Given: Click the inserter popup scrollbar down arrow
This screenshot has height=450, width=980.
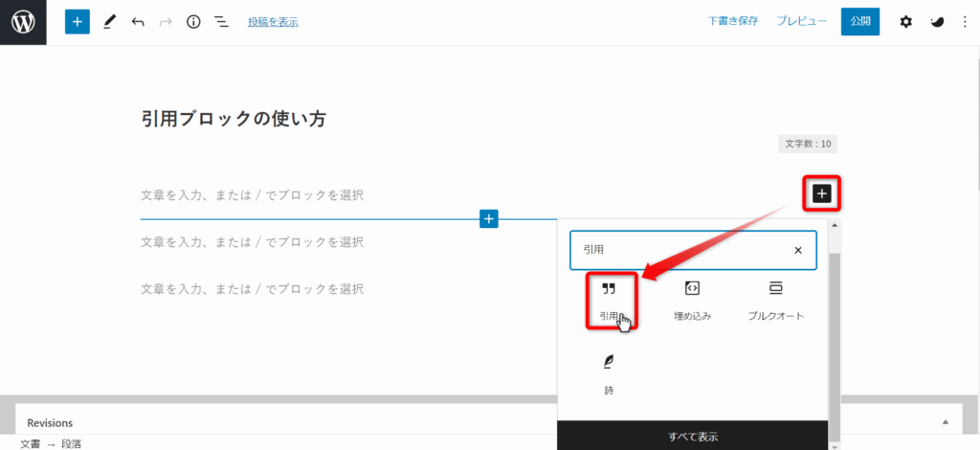Looking at the screenshot, I should [835, 445].
